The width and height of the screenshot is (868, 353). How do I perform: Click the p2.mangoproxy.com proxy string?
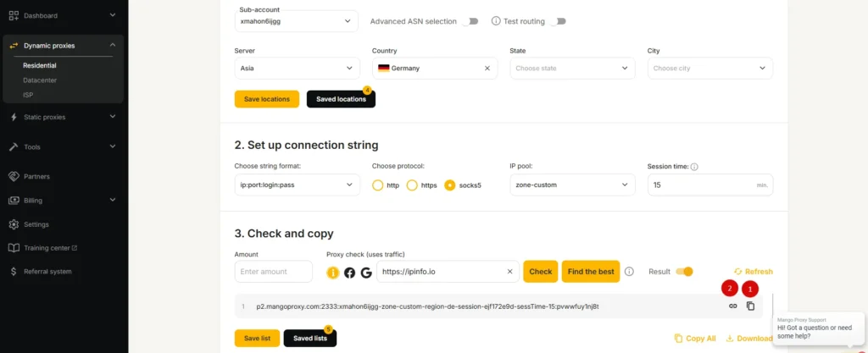(427, 306)
